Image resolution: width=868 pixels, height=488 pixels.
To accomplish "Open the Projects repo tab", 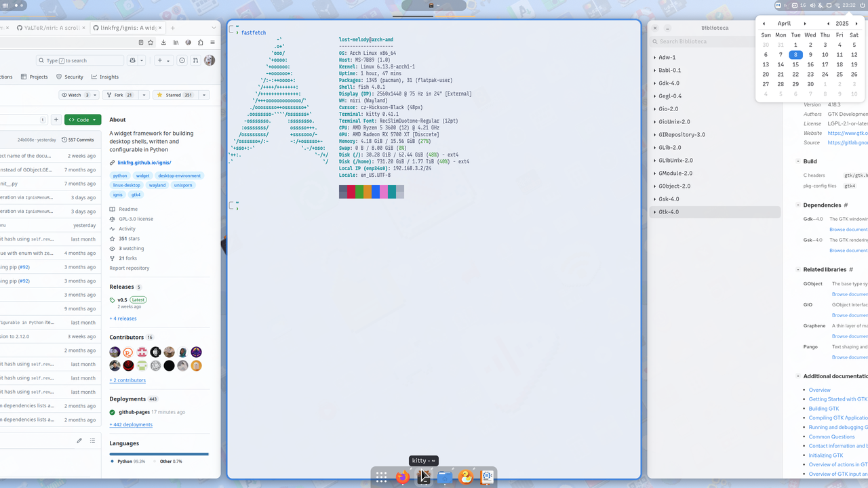I will point(35,77).
